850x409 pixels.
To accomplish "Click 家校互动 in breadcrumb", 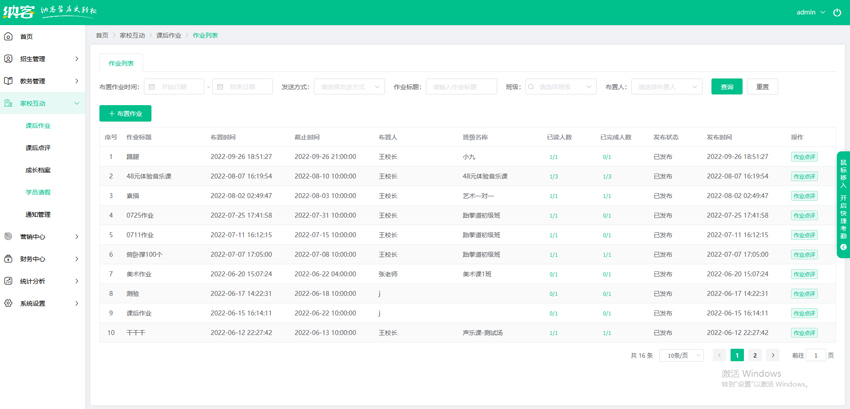I will coord(132,35).
